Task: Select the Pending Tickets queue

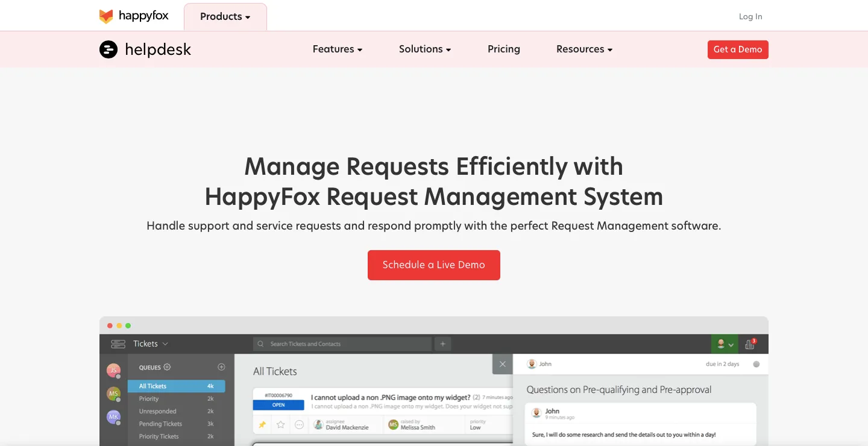Action: click(x=177, y=424)
